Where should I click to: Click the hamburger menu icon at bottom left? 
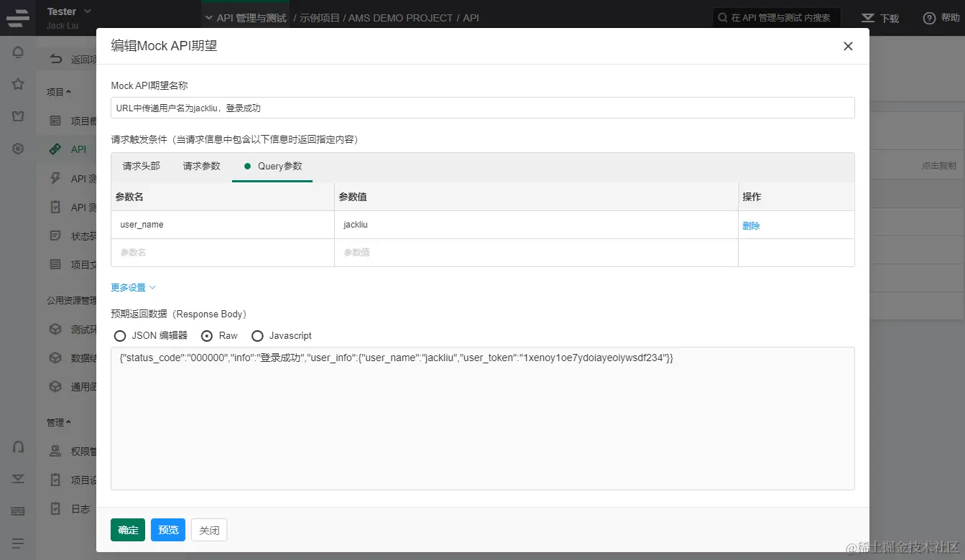18,543
